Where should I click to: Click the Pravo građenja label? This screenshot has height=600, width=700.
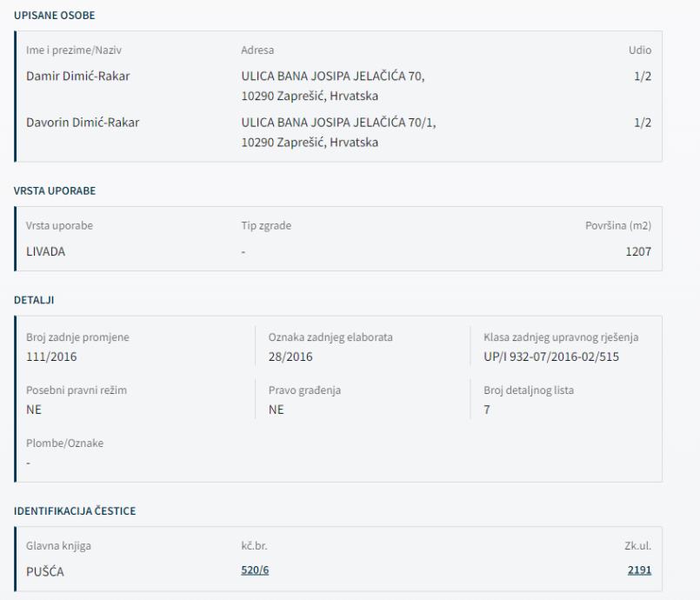coord(303,390)
